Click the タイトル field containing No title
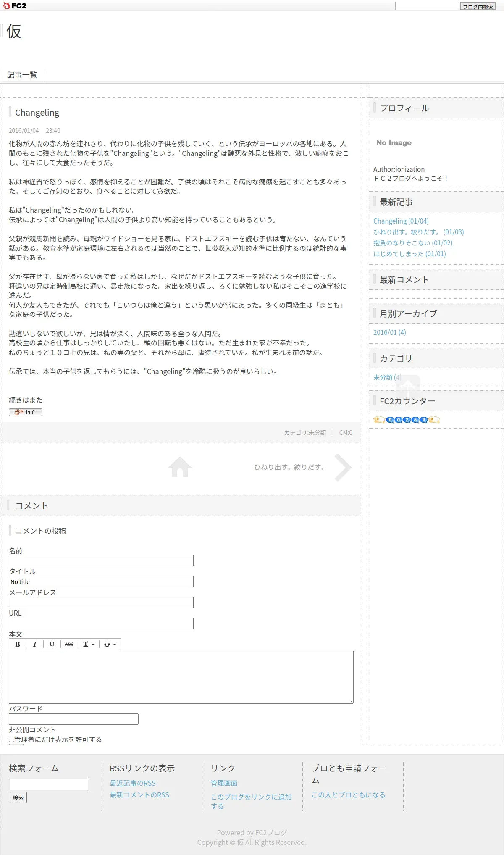 (101, 581)
